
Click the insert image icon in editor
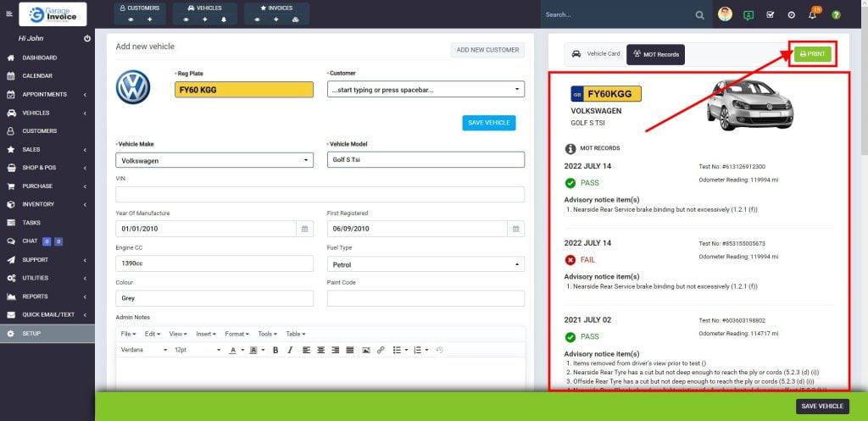pos(366,350)
